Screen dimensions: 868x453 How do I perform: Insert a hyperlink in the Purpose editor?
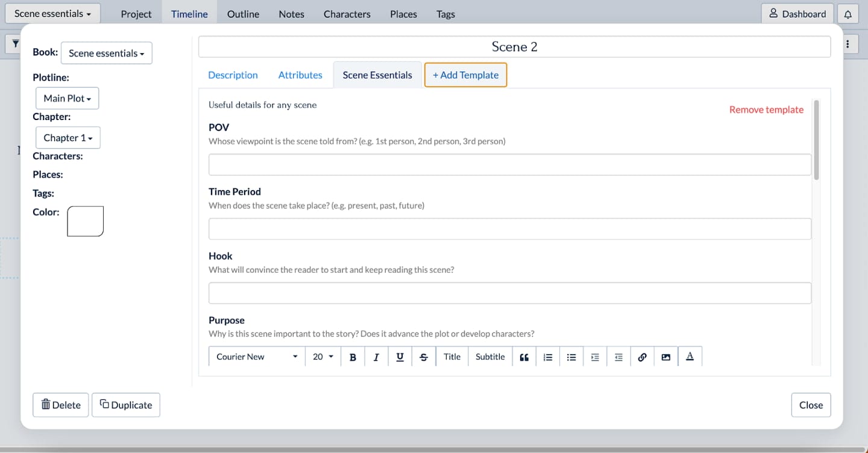(x=642, y=356)
